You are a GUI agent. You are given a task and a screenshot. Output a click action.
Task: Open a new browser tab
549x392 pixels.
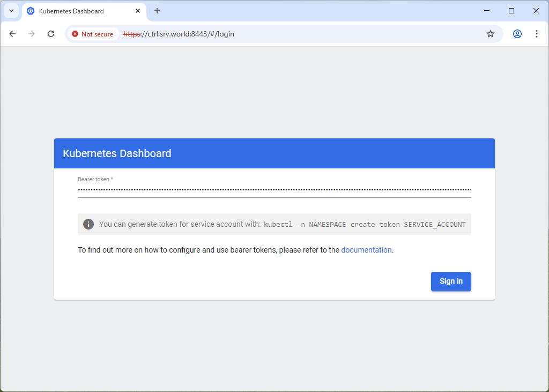[x=157, y=11]
